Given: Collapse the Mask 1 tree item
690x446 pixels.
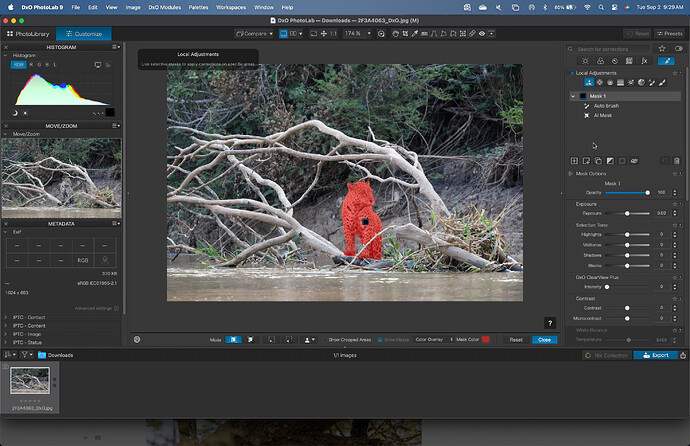Looking at the screenshot, I should click(x=573, y=96).
